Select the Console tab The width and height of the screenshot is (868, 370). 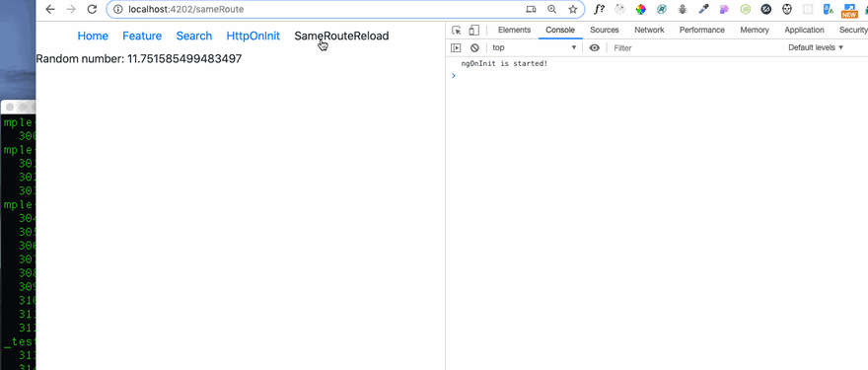(x=560, y=30)
